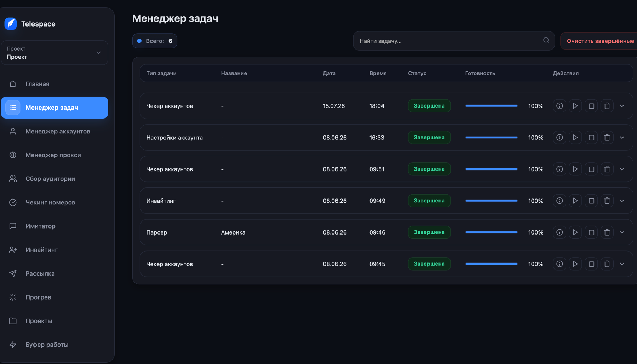Image resolution: width=637 pixels, height=364 pixels.
Task: Delete the 09:45 Чекер аккаунтов task
Action: coord(607,264)
